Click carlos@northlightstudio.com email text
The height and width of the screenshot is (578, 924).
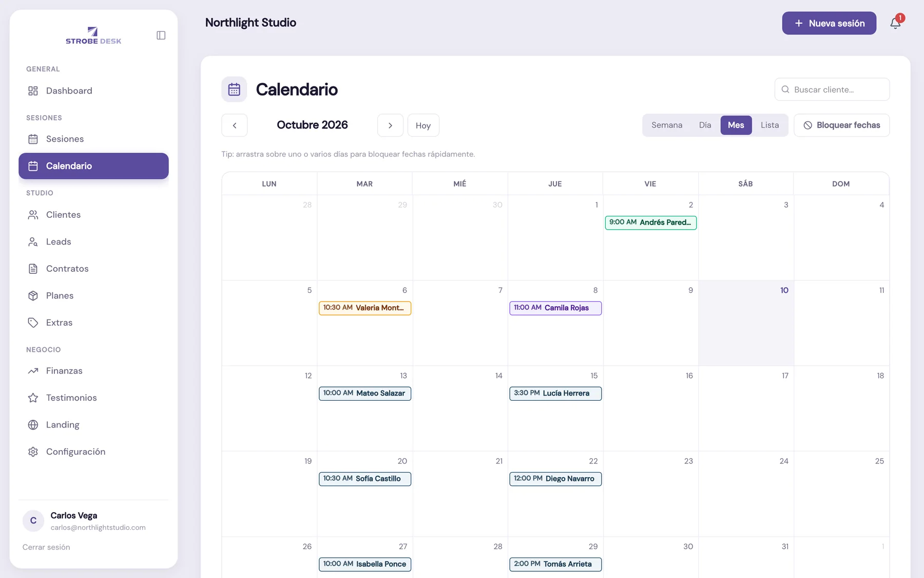click(x=98, y=528)
